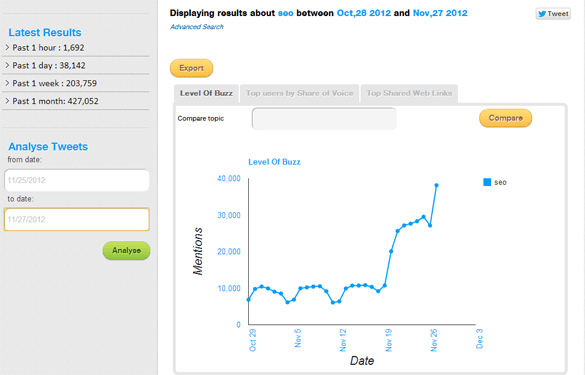
Task: Click the from date input field
Action: coord(76,180)
